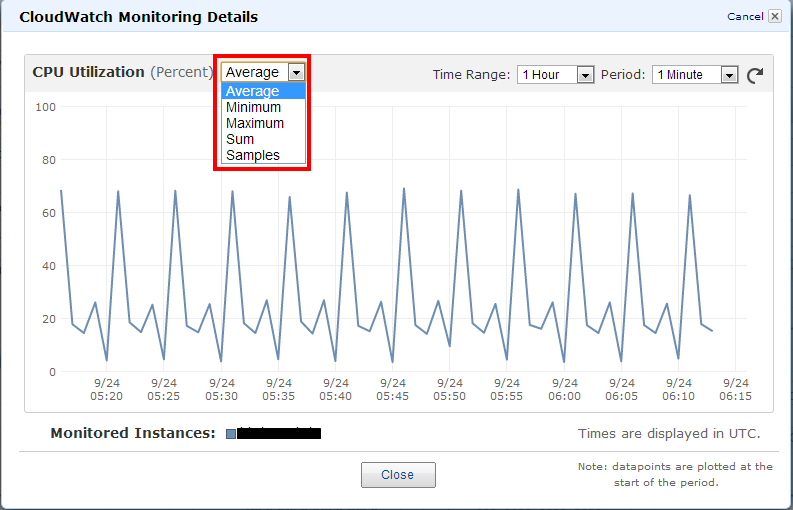Click the CloudWatch Monitoring Details heading
The image size is (793, 510).
[x=139, y=17]
